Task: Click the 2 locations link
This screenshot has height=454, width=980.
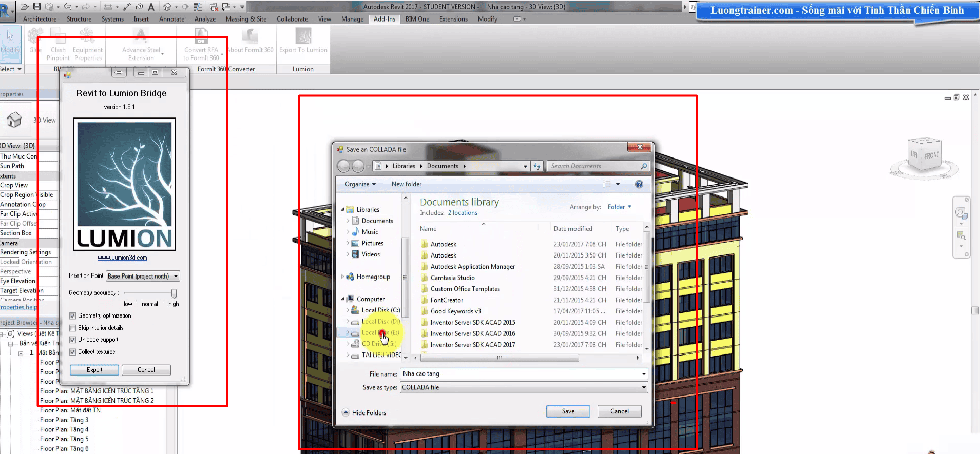Action: (x=463, y=213)
